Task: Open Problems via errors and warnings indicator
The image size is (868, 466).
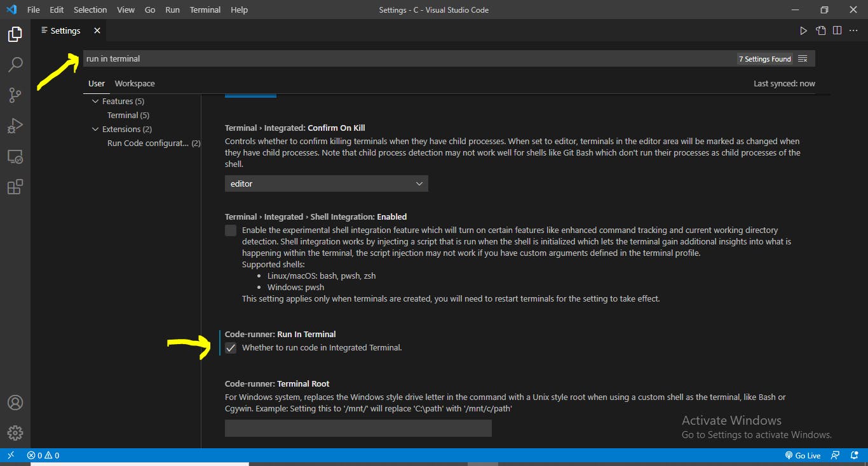Action: click(x=43, y=455)
